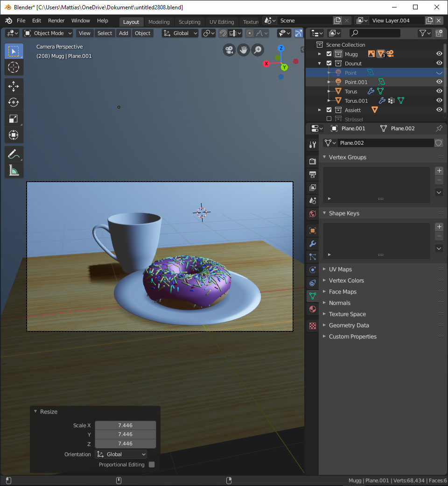Image resolution: width=448 pixels, height=486 pixels.
Task: Select the Measure tool
Action: click(14, 170)
